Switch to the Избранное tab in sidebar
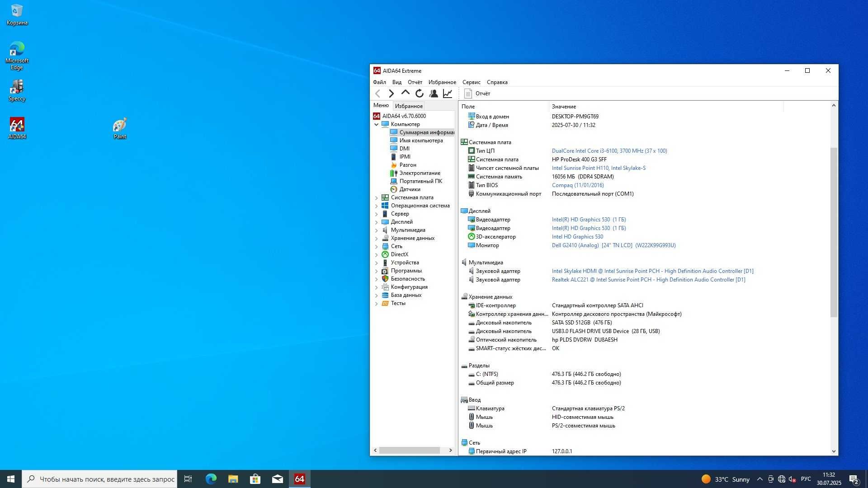868x488 pixels. [409, 106]
